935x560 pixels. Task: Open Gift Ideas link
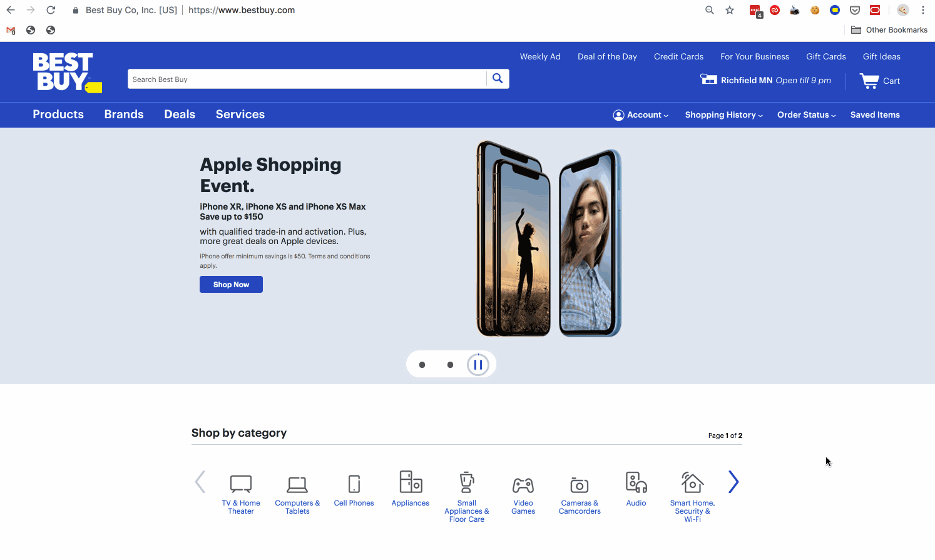pos(882,57)
